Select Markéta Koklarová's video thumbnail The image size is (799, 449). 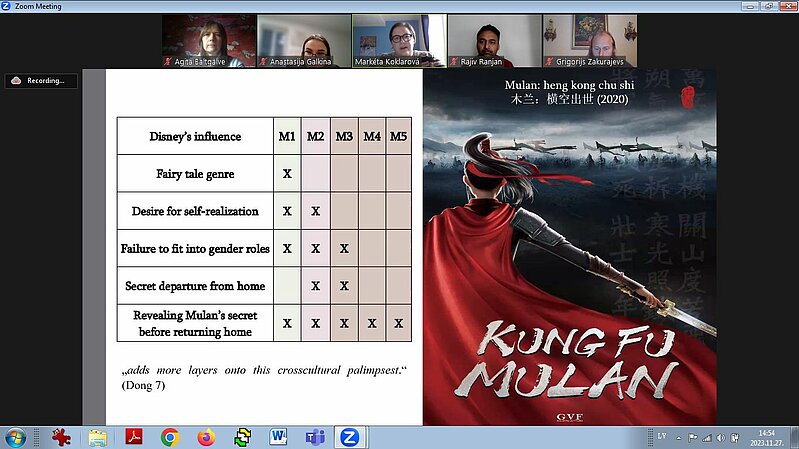pyautogui.click(x=400, y=41)
